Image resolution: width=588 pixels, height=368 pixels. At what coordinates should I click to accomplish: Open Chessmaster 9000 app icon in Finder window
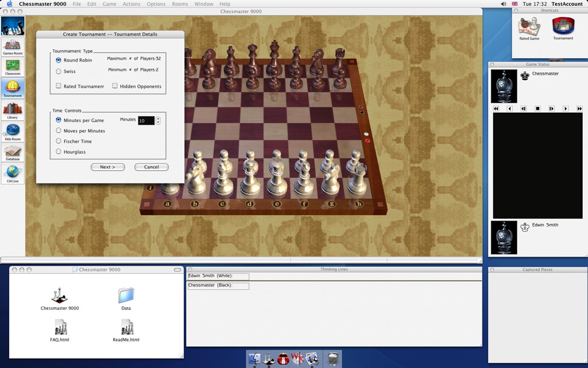60,296
